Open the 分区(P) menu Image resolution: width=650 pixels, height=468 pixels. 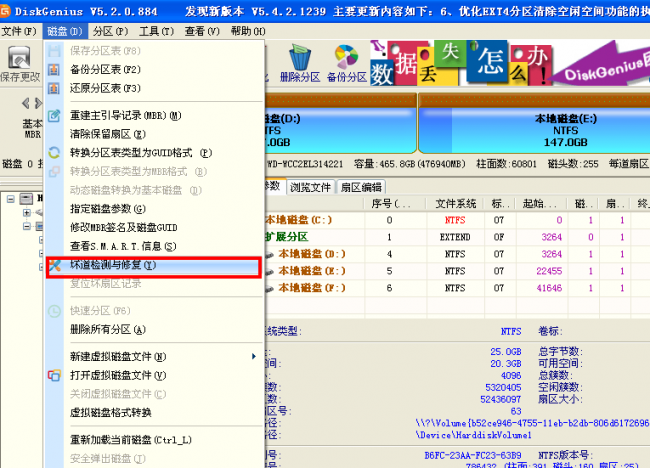tap(110, 31)
